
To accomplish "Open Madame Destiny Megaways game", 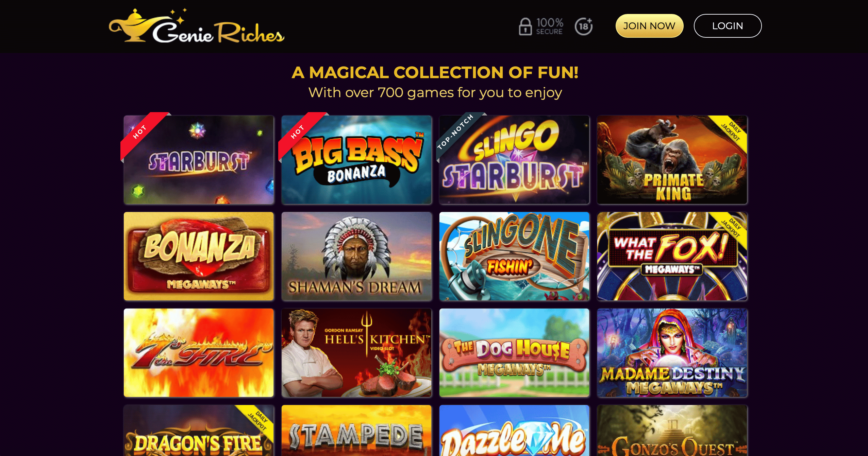I will pos(672,353).
